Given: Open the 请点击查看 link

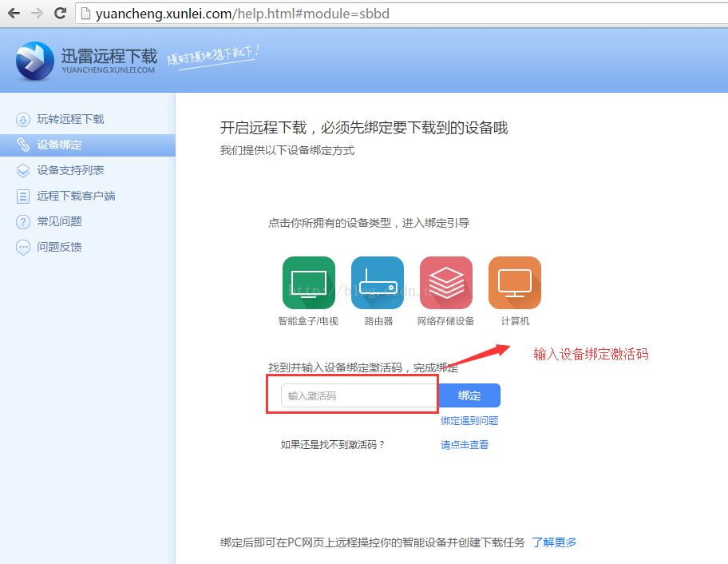Looking at the screenshot, I should (465, 445).
